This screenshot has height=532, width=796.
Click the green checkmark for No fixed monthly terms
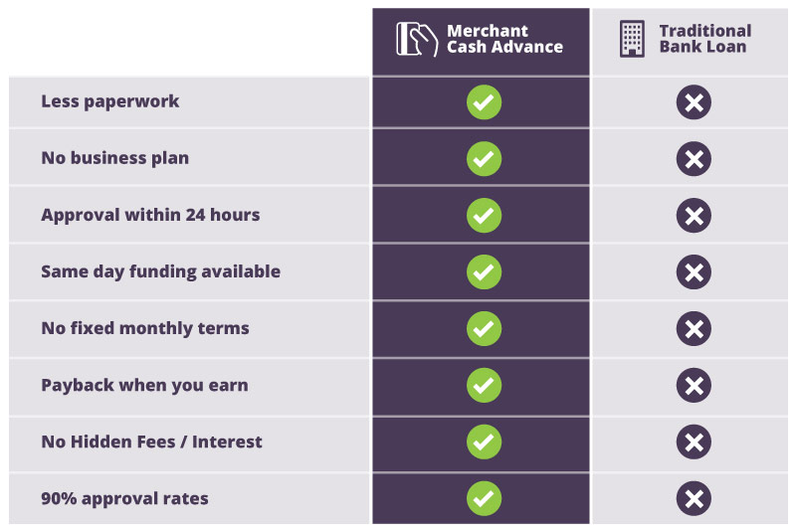pyautogui.click(x=484, y=328)
